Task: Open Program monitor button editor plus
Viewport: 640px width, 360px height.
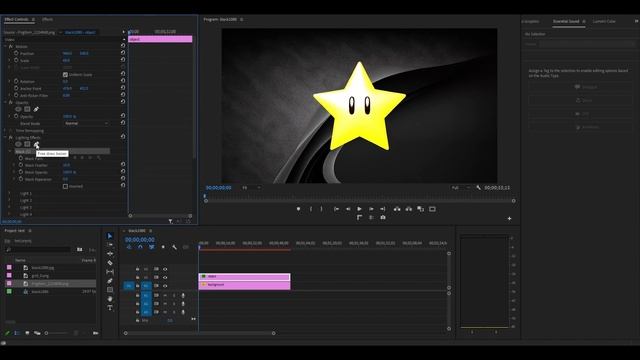Action: 509,218
